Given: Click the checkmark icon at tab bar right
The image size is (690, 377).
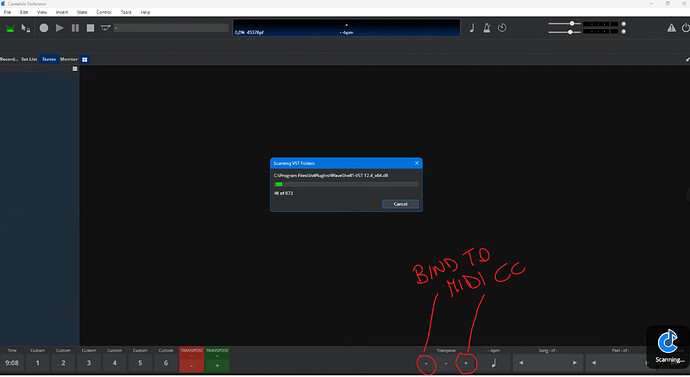Looking at the screenshot, I should click(x=687, y=59).
